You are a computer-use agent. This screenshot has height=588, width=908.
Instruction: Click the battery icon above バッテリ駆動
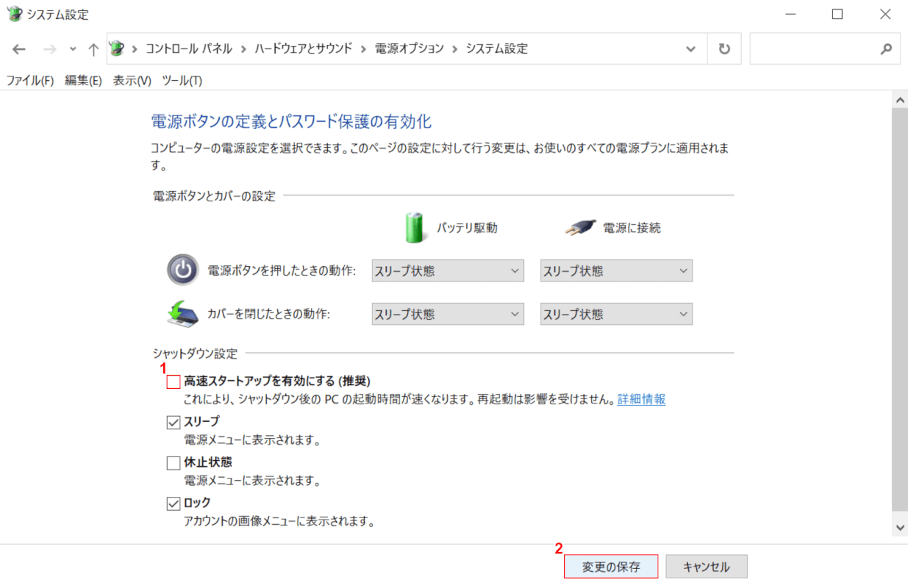coord(414,227)
